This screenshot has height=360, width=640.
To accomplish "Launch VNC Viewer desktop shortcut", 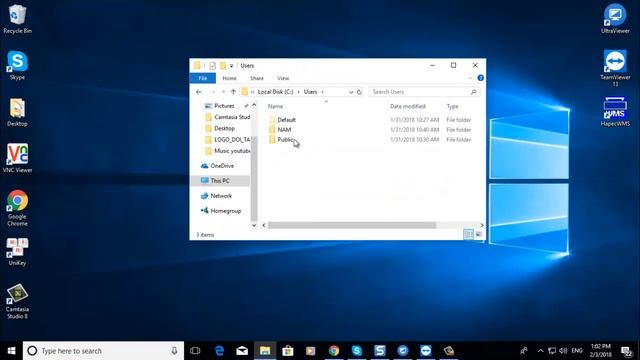I will point(17,158).
